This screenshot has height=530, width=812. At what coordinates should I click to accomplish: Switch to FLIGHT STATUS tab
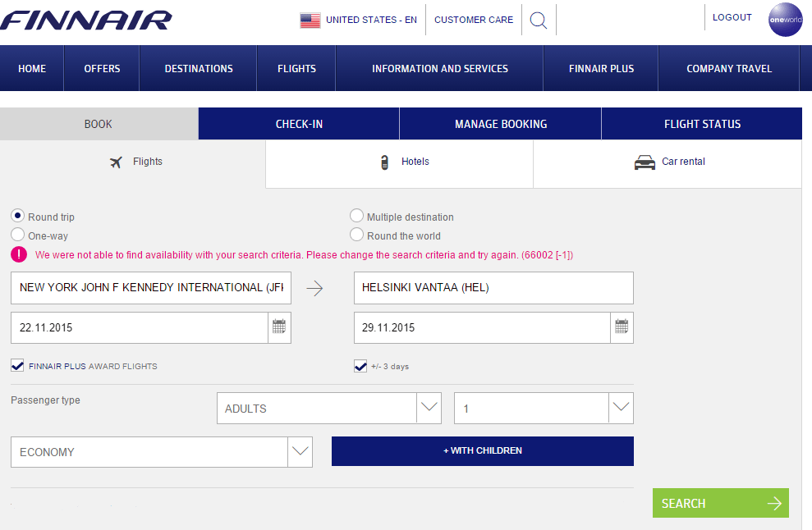702,124
